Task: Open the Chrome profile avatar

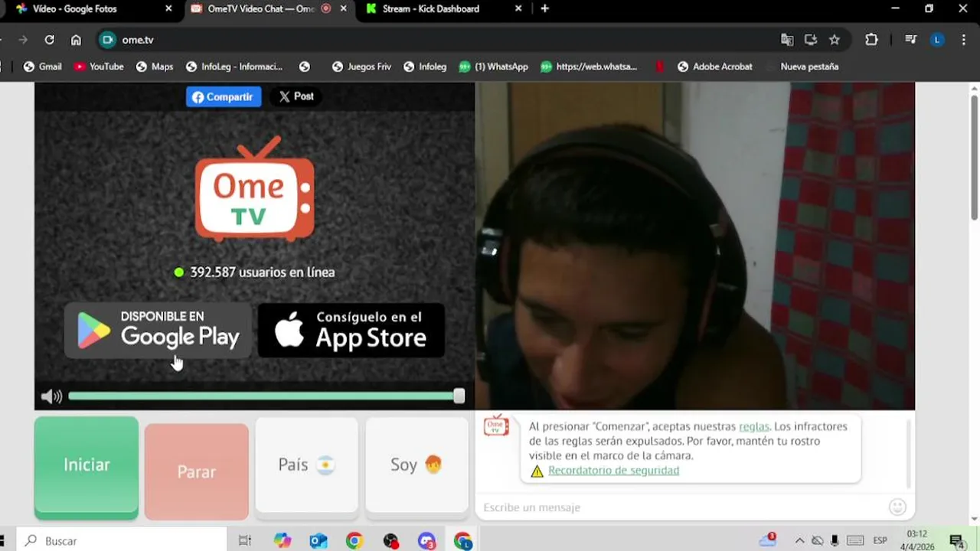Action: [x=937, y=40]
